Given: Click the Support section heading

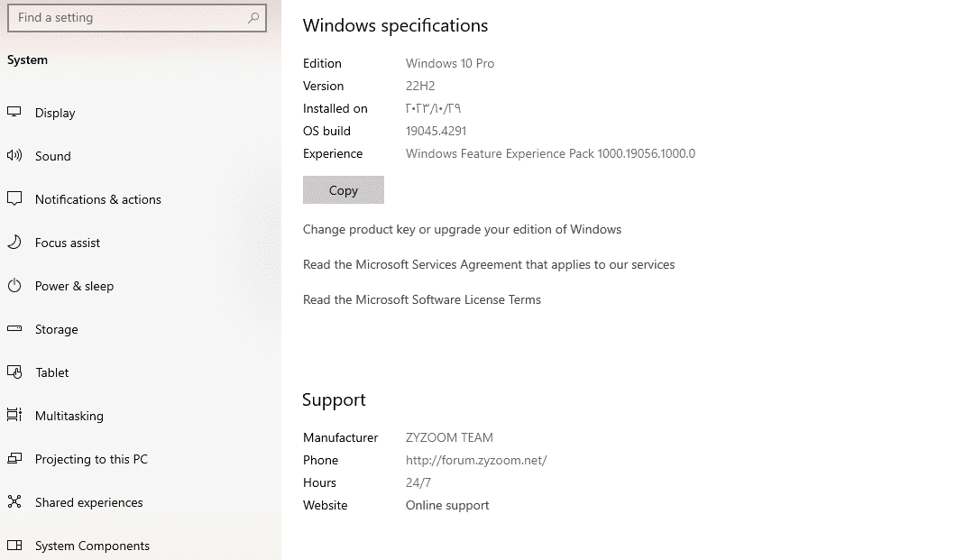Looking at the screenshot, I should pyautogui.click(x=334, y=399).
